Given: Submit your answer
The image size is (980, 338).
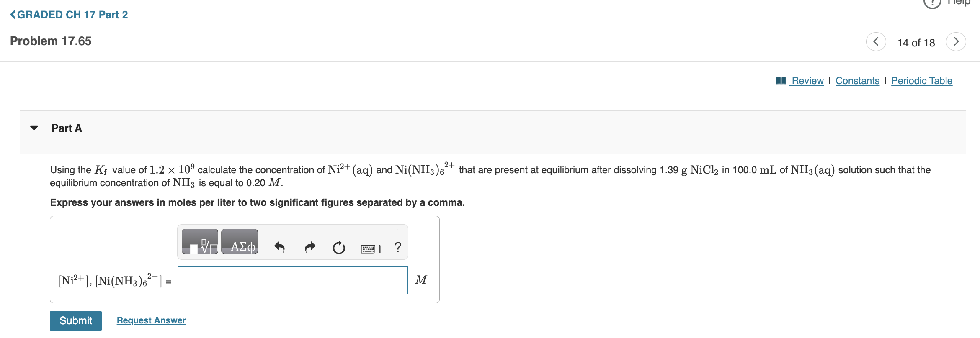Looking at the screenshot, I should coord(76,320).
